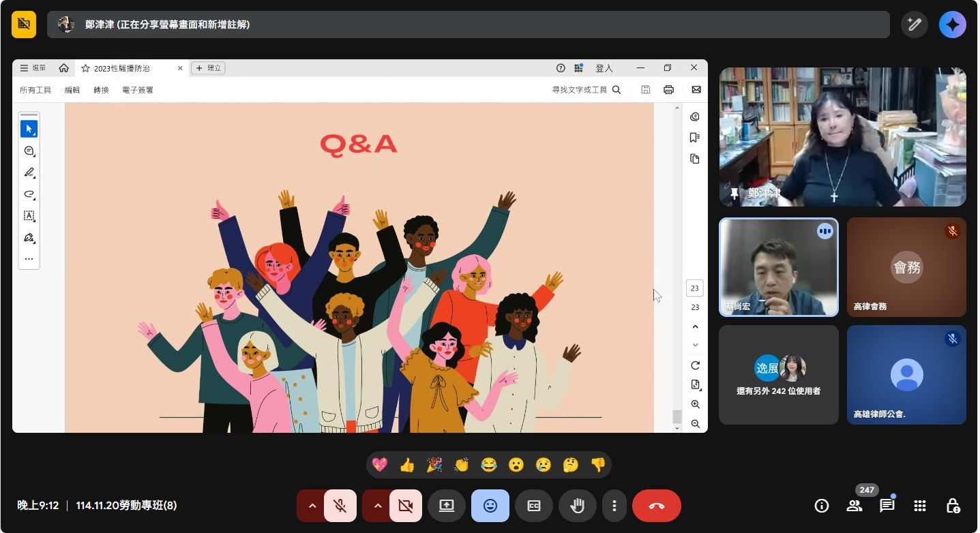
Task: Send the clapping hands emoji reaction
Action: [462, 466]
